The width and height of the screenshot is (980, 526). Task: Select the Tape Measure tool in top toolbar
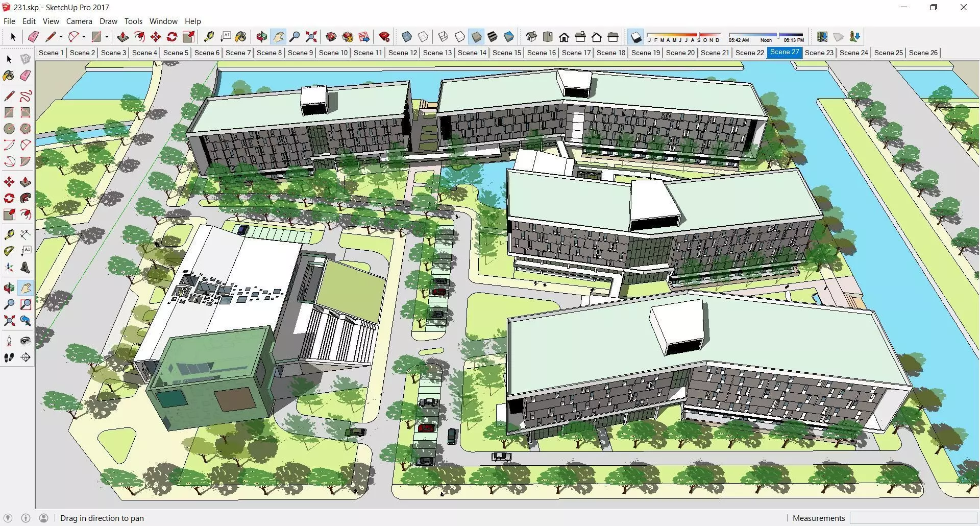tap(209, 37)
